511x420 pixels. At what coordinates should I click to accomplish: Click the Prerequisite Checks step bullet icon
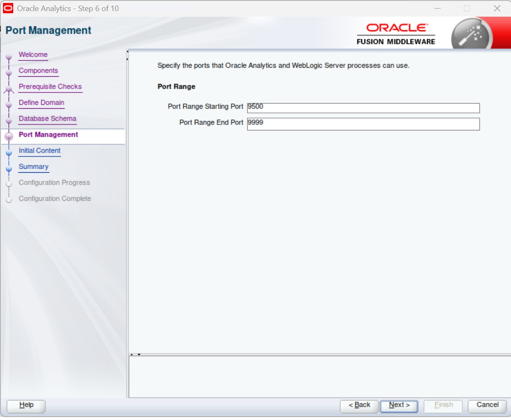tap(9, 89)
